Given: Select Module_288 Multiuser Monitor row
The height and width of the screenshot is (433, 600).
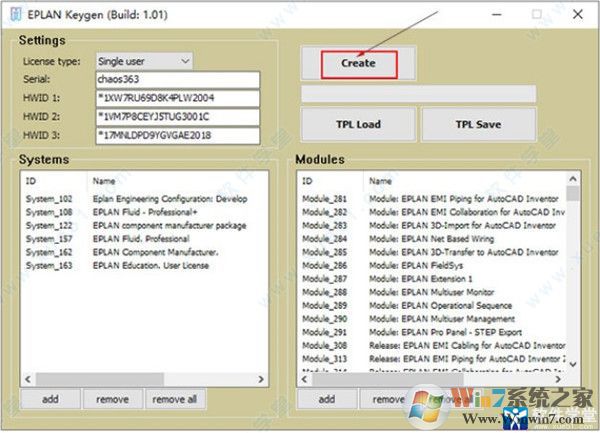Looking at the screenshot, I should pos(432,292).
